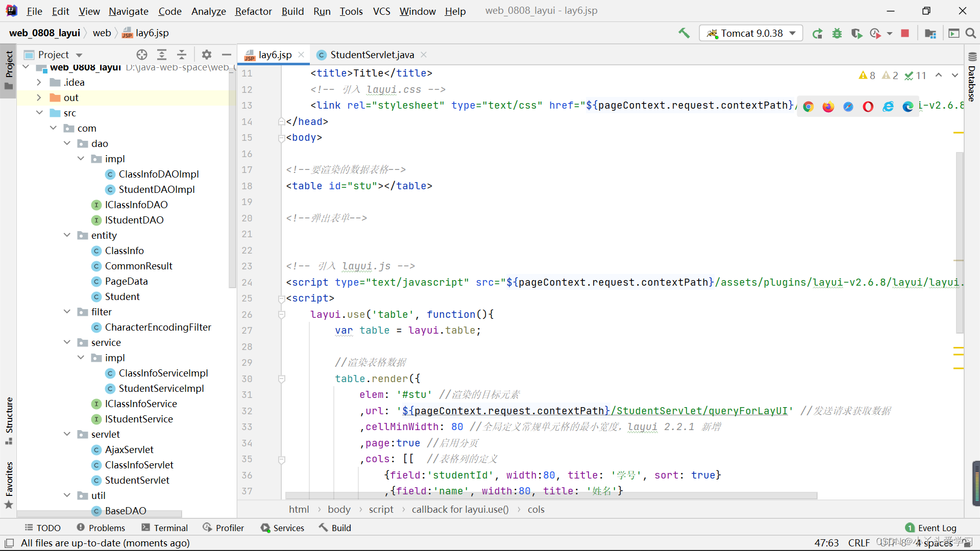Image resolution: width=980 pixels, height=551 pixels.
Task: Start debugging with the green bug icon
Action: pos(837,34)
